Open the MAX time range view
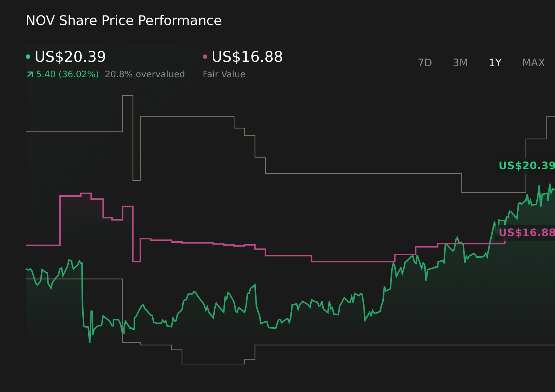The width and height of the screenshot is (555, 392). tap(533, 63)
